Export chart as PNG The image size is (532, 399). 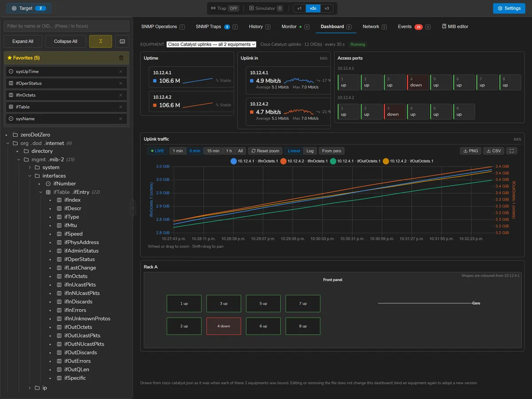tap(470, 151)
